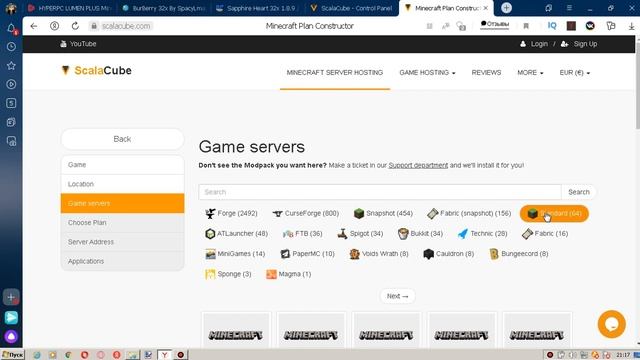Select the Forge (2492) server category

pyautogui.click(x=231, y=213)
